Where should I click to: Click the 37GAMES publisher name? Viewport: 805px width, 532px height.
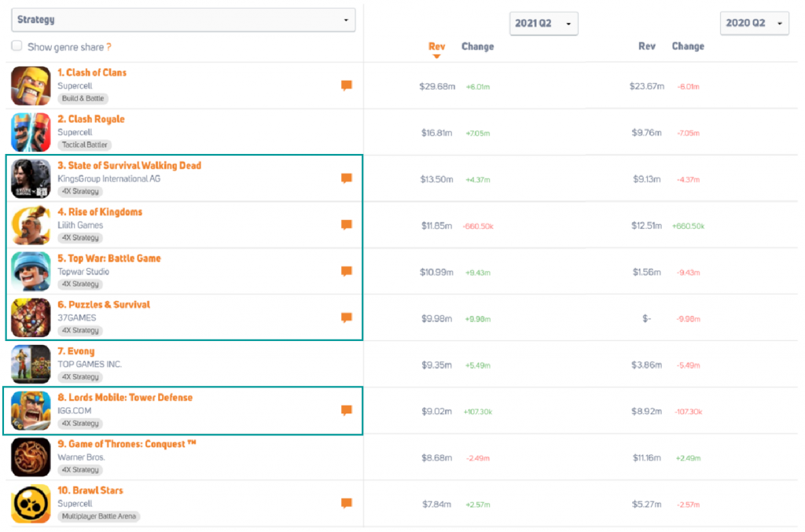76,318
